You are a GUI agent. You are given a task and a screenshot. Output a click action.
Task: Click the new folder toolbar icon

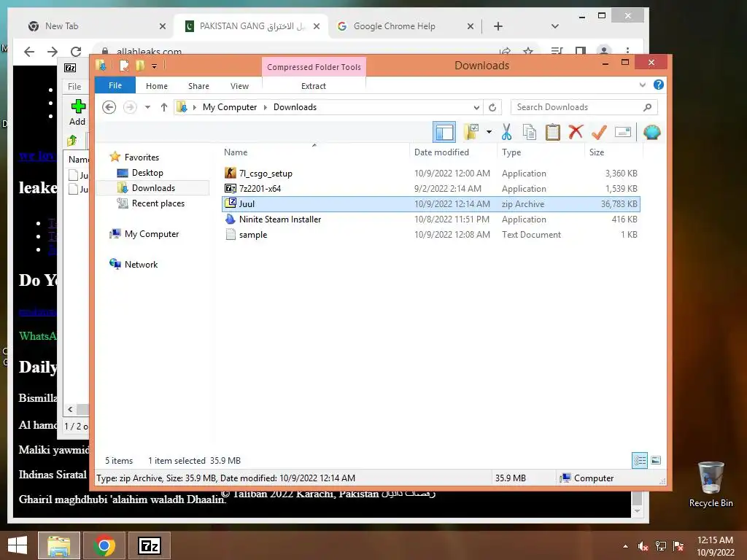[471, 132]
